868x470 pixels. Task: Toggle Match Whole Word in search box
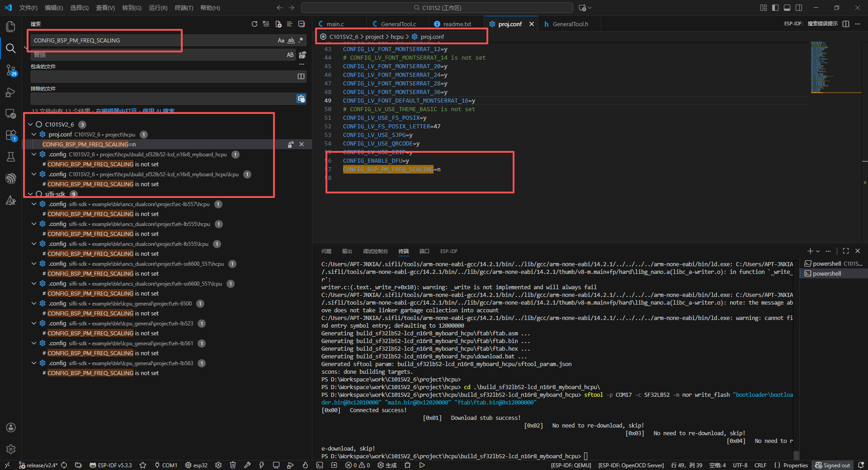[x=291, y=41]
